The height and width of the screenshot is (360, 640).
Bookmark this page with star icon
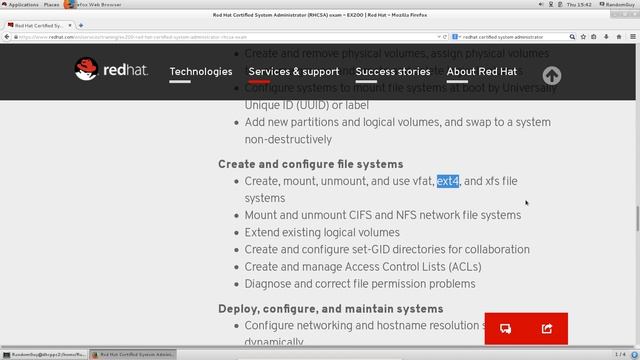click(583, 37)
